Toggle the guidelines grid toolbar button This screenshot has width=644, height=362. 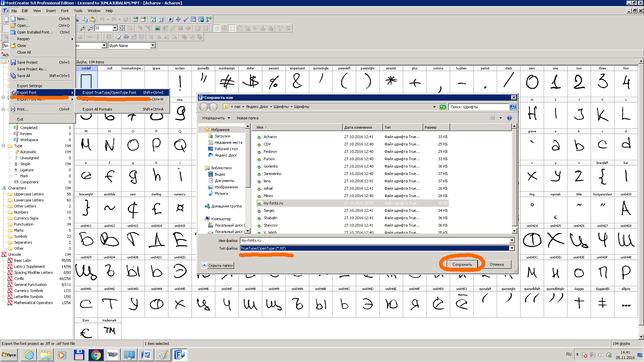pyautogui.click(x=224, y=28)
